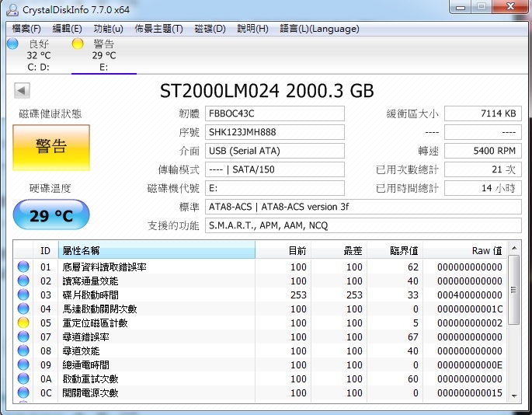Minimize the CrystalDiskInfo window
532x415 pixels.
coord(460,7)
